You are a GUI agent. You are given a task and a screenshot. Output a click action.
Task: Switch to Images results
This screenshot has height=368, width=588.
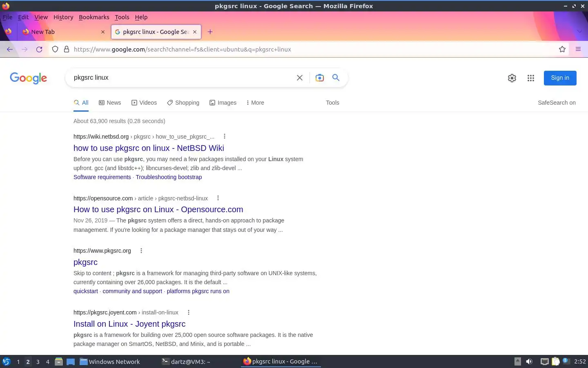click(x=223, y=103)
